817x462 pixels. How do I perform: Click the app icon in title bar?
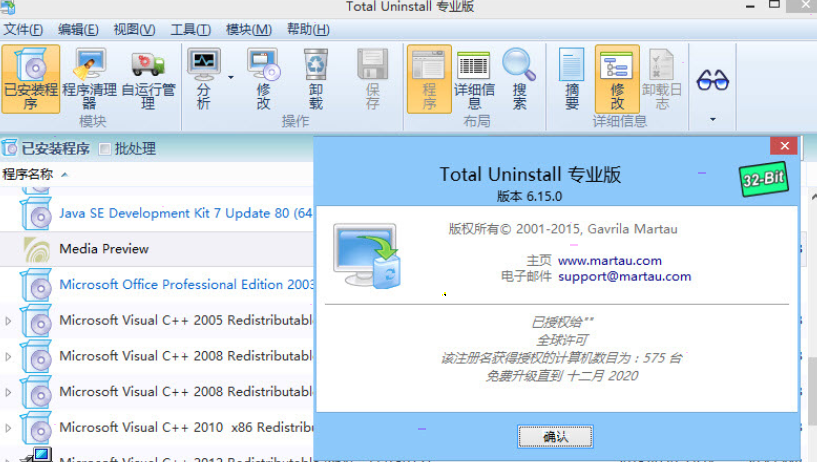[x=8, y=7]
